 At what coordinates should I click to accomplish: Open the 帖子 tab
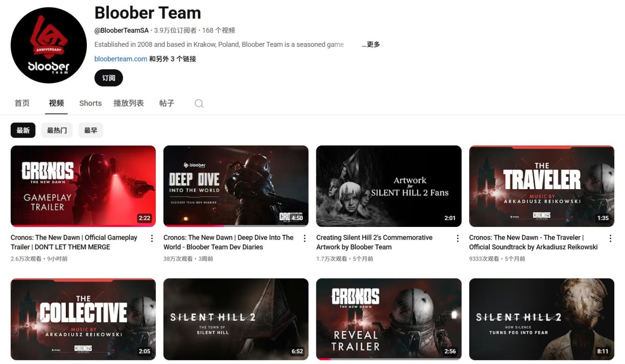167,103
